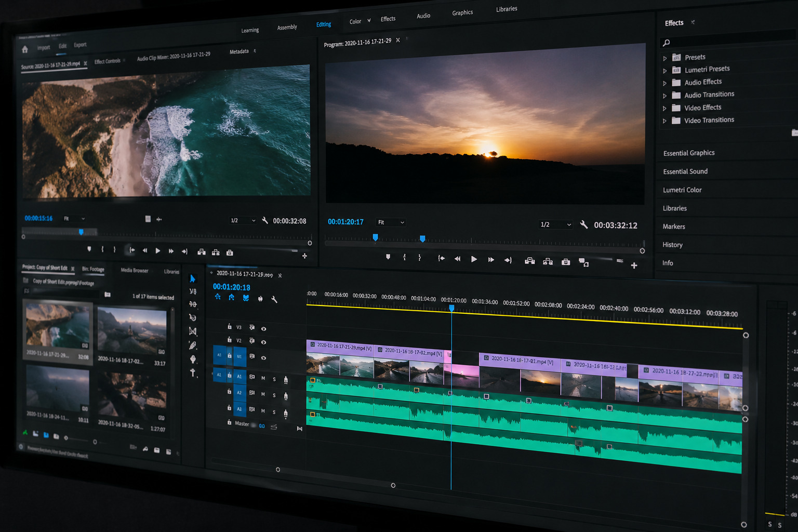
Task: Open Program monitor Fit zoom dropdown
Action: (391, 222)
